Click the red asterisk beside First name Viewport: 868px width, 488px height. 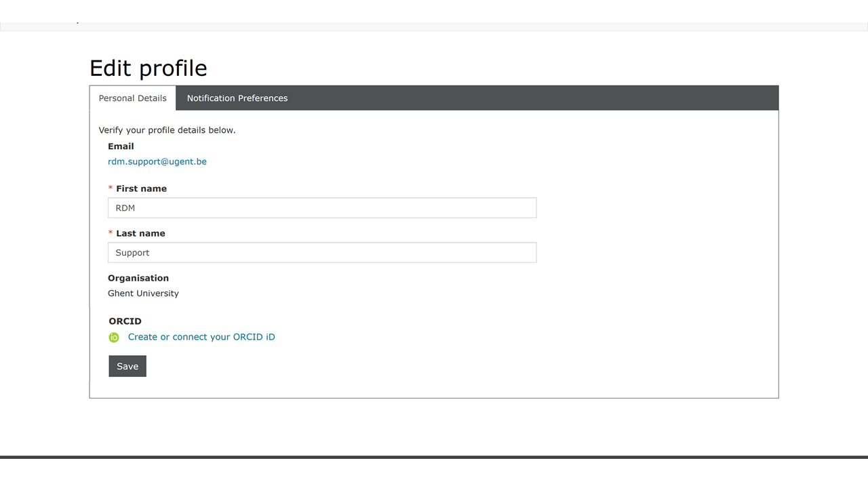click(x=111, y=189)
